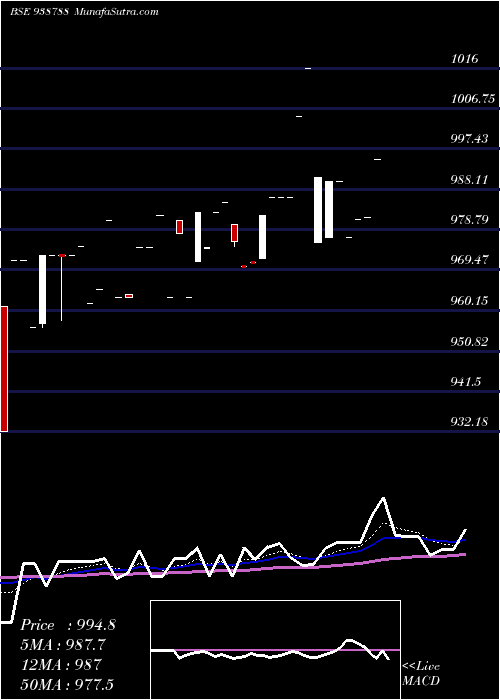Click the '12MA : 987' readout

61,665
